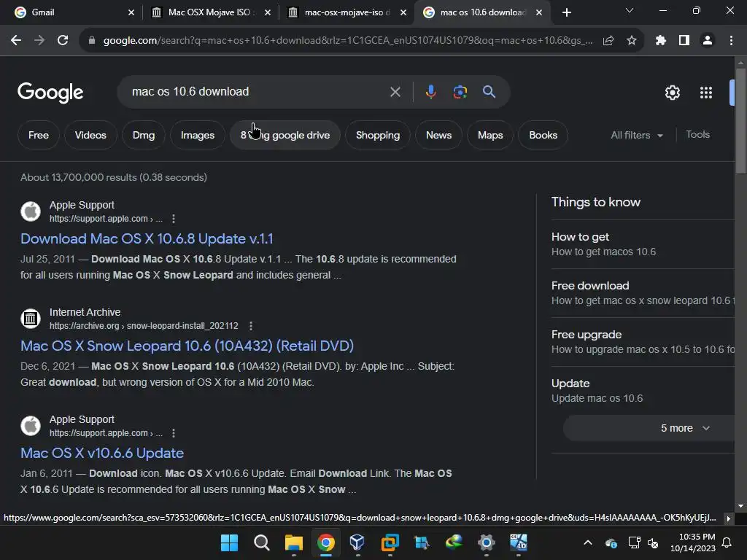The height and width of the screenshot is (560, 747).
Task: Click the address bar URL
Action: pos(348,41)
